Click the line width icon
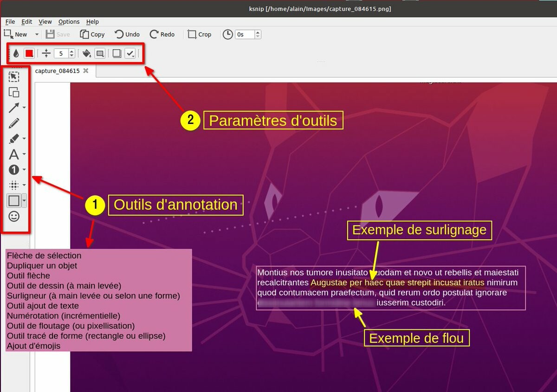The height and width of the screenshot is (392, 557). (46, 53)
